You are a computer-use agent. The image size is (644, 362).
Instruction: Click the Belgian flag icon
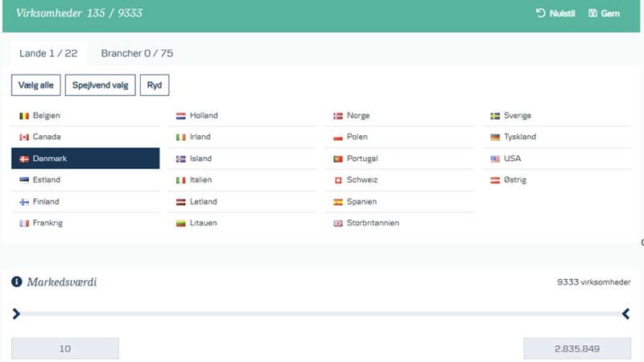point(24,116)
